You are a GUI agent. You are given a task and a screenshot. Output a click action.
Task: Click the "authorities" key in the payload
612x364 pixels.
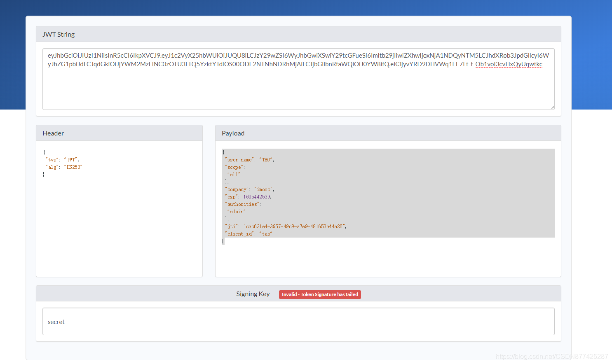coord(242,204)
